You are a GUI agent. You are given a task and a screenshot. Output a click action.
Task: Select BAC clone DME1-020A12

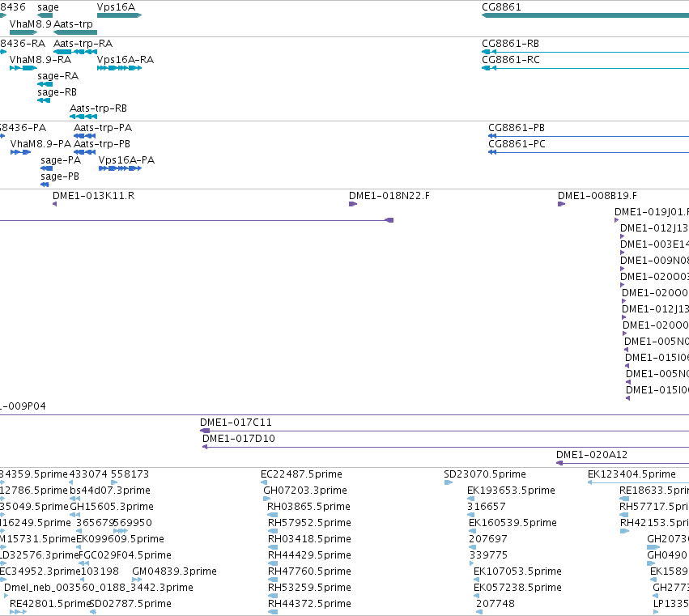623,464
